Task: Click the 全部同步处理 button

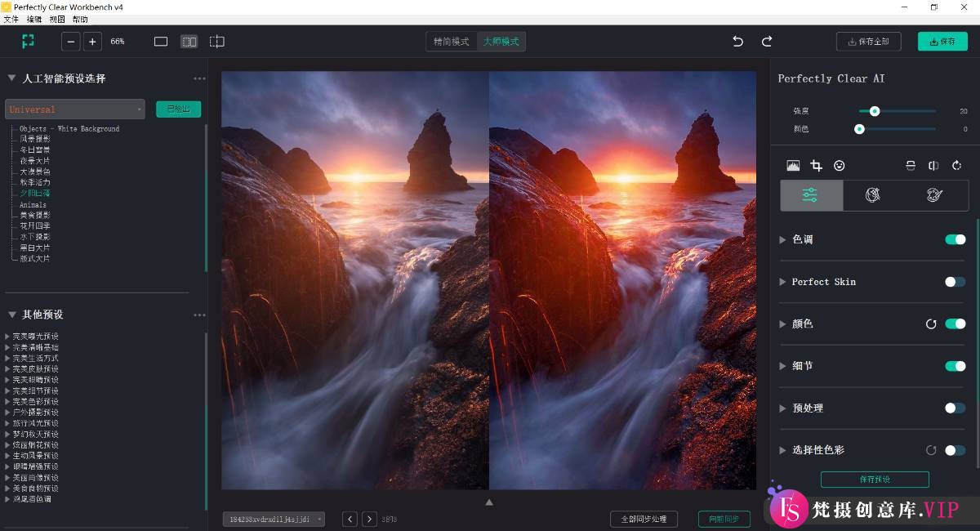Action: pos(644,519)
